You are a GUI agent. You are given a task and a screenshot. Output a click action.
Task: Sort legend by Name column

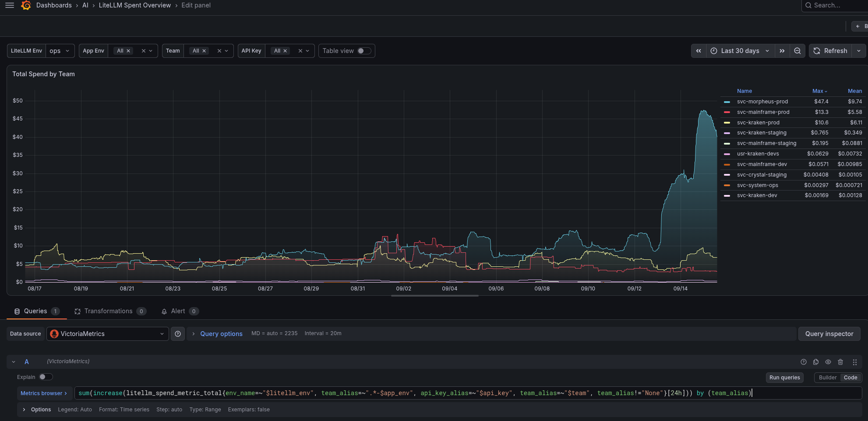pyautogui.click(x=745, y=91)
